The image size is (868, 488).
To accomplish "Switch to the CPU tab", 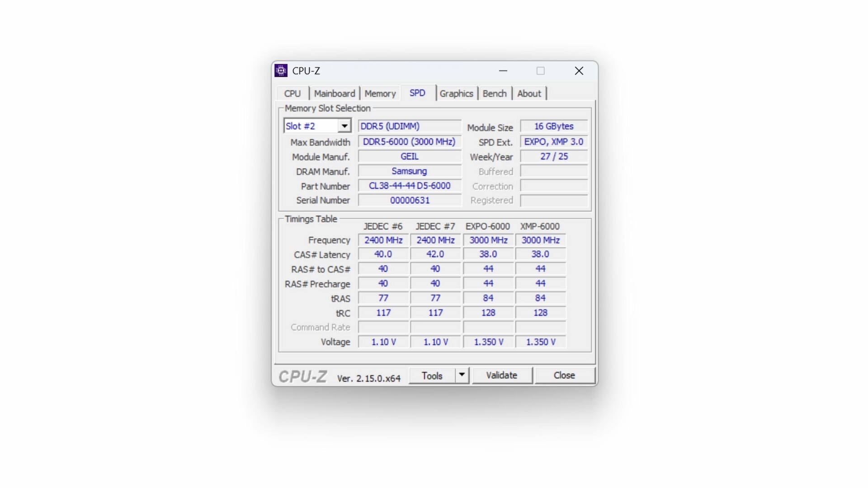I will tap(292, 93).
